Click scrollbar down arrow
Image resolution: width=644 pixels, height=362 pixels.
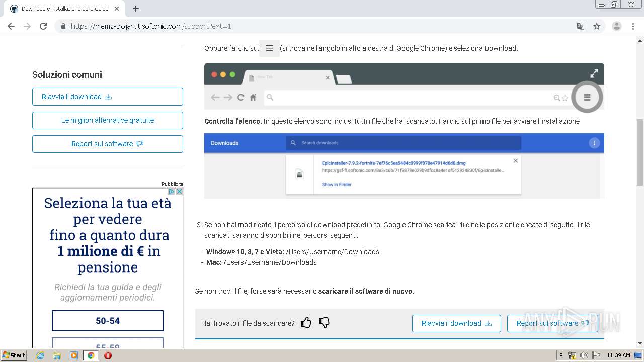639,343
